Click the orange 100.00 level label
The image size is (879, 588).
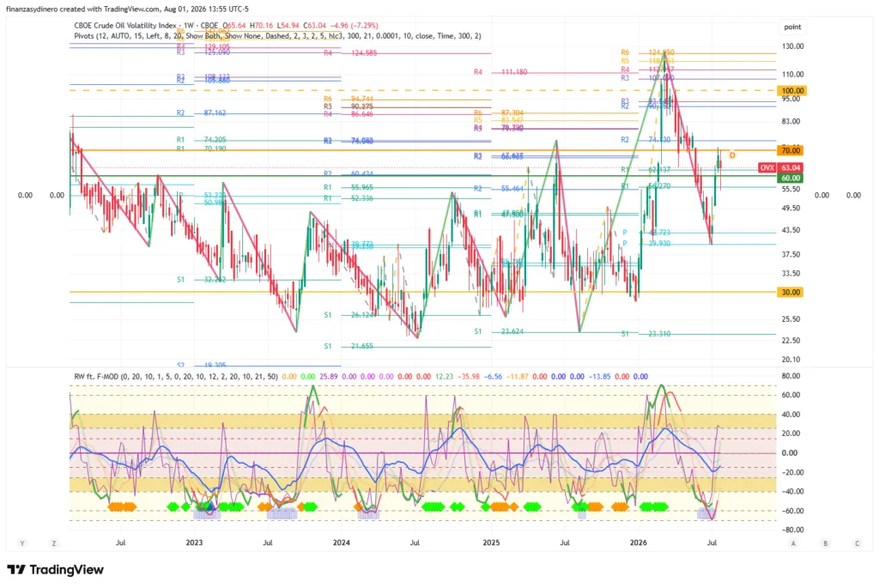point(792,91)
